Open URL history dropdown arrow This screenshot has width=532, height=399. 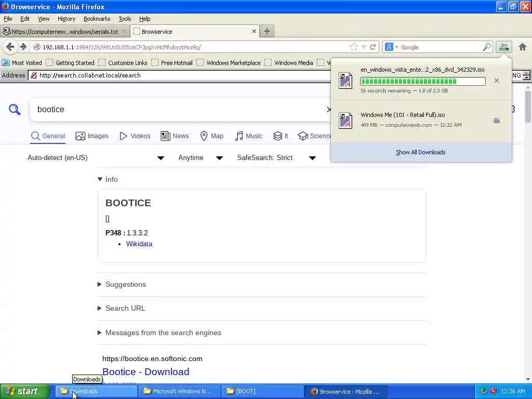(x=364, y=47)
